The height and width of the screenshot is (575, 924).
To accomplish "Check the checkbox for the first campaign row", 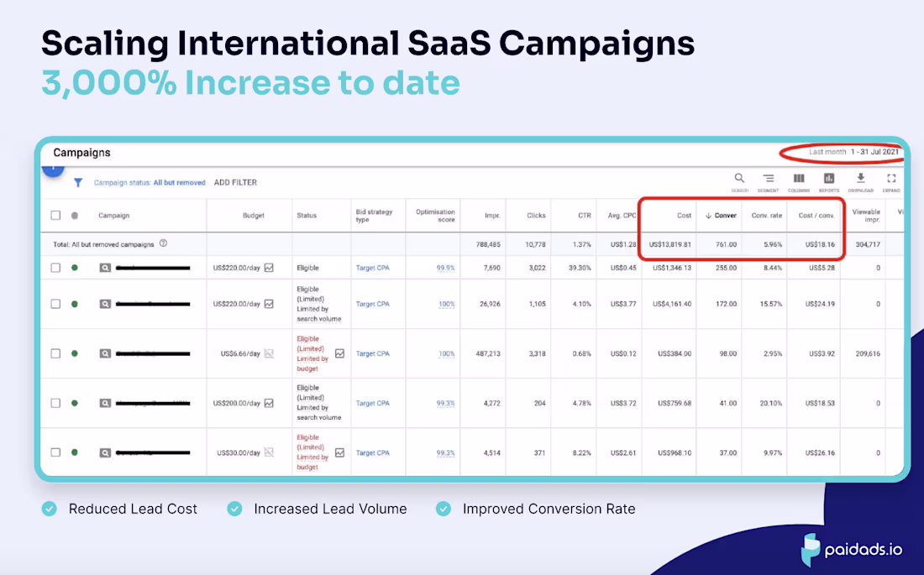I will click(x=55, y=269).
